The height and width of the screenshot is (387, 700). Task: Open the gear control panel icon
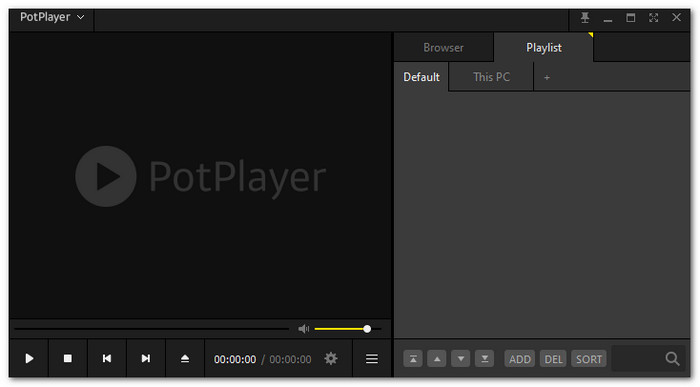pos(331,358)
